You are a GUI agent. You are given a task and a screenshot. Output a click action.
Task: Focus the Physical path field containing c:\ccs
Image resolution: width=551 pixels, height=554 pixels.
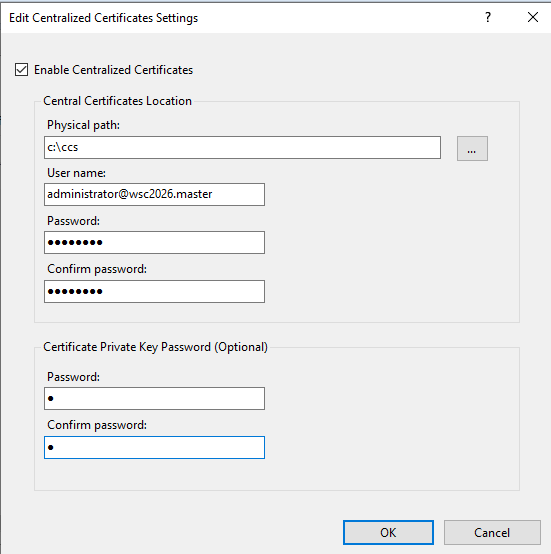(242, 147)
